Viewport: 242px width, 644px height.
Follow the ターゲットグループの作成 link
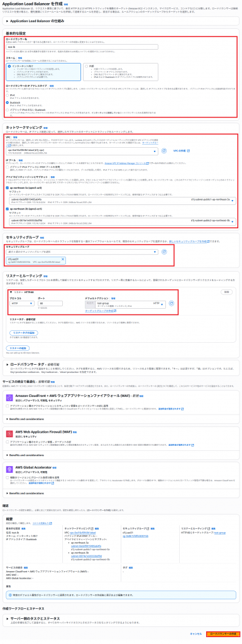click(x=101, y=311)
